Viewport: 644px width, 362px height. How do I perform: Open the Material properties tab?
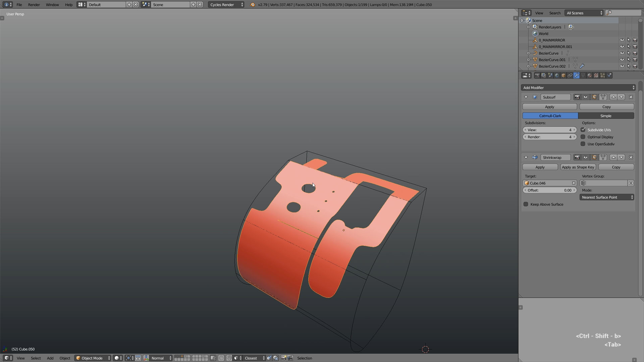(x=589, y=75)
